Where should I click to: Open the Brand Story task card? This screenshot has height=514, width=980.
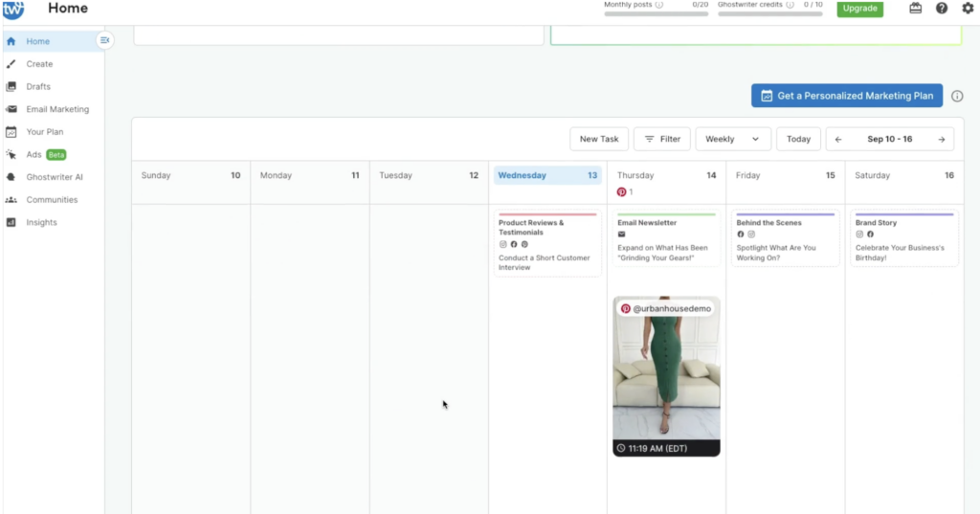point(904,238)
